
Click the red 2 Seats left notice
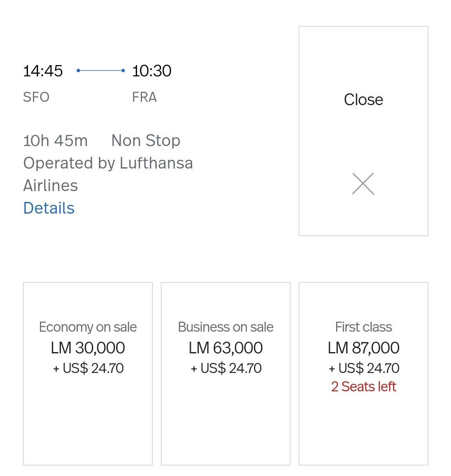click(363, 387)
